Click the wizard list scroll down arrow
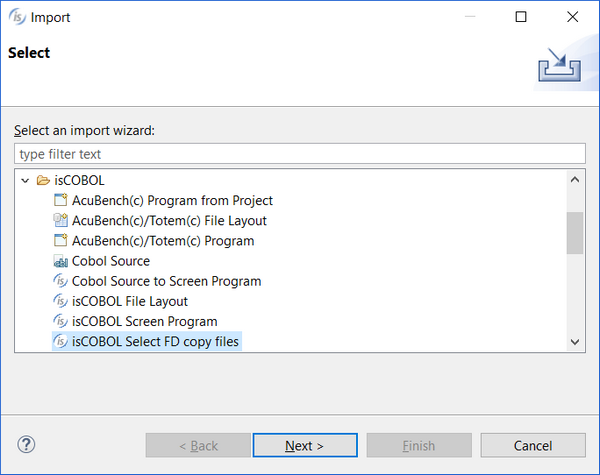This screenshot has width=600, height=475. pos(575,342)
